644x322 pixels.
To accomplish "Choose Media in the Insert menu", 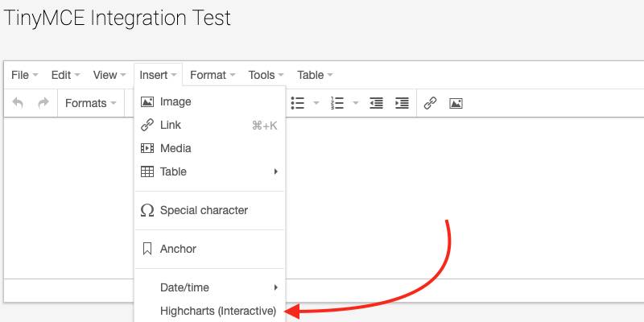I will tap(175, 148).
